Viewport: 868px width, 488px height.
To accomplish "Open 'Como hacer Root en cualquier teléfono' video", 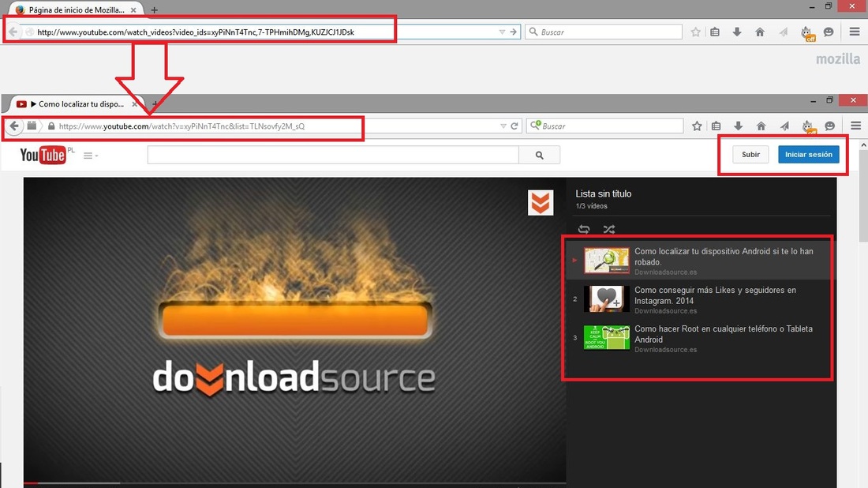I will coord(700,338).
